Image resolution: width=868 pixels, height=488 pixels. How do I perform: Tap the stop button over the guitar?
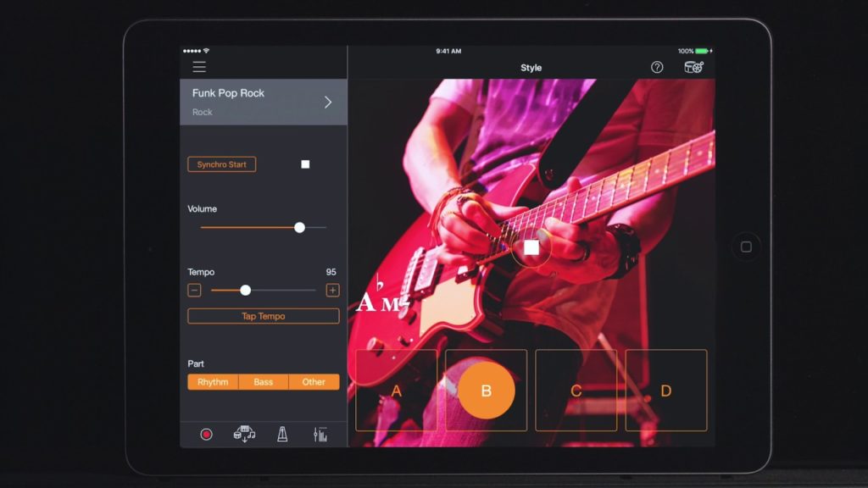(x=531, y=247)
